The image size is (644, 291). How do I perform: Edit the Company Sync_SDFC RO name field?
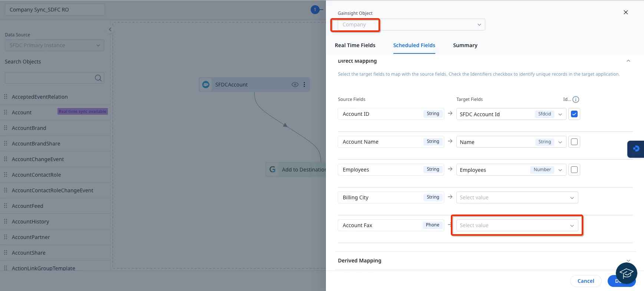point(55,10)
